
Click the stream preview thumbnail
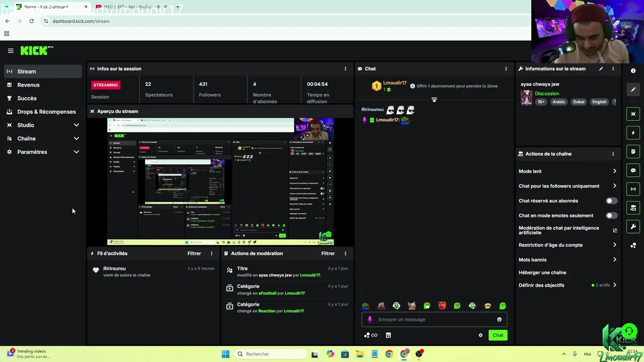tap(220, 182)
